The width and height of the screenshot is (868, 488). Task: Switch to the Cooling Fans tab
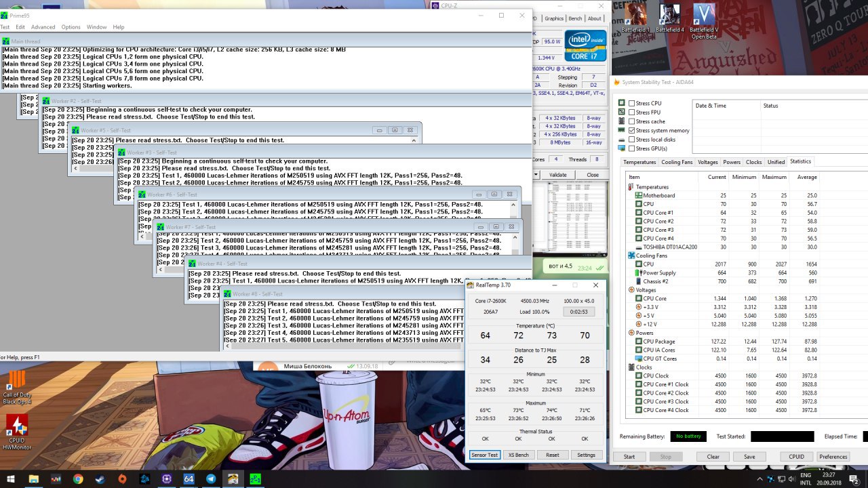click(677, 162)
